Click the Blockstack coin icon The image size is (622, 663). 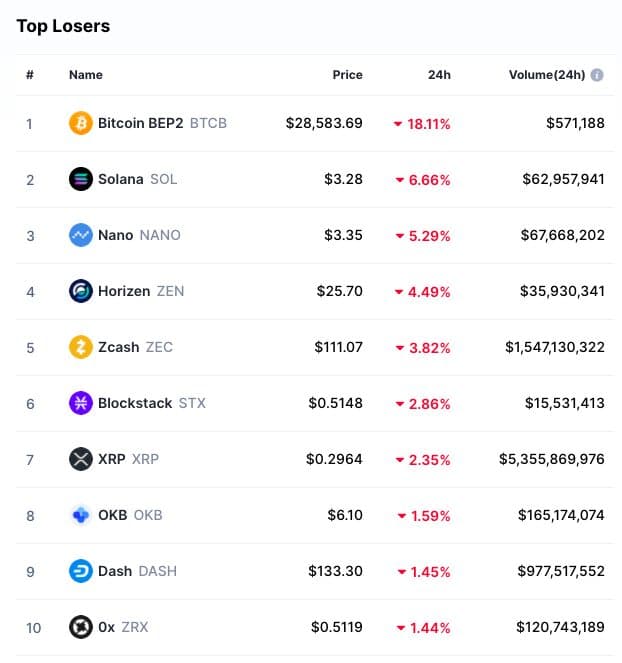point(81,404)
